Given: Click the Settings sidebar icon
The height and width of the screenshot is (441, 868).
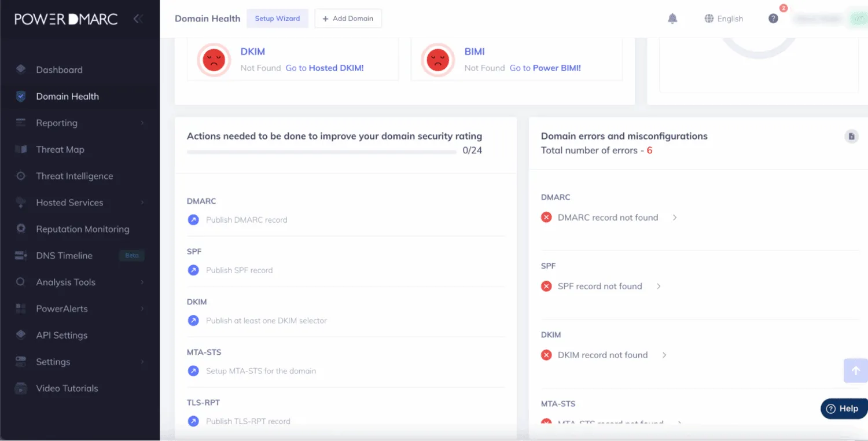Looking at the screenshot, I should coord(21,362).
